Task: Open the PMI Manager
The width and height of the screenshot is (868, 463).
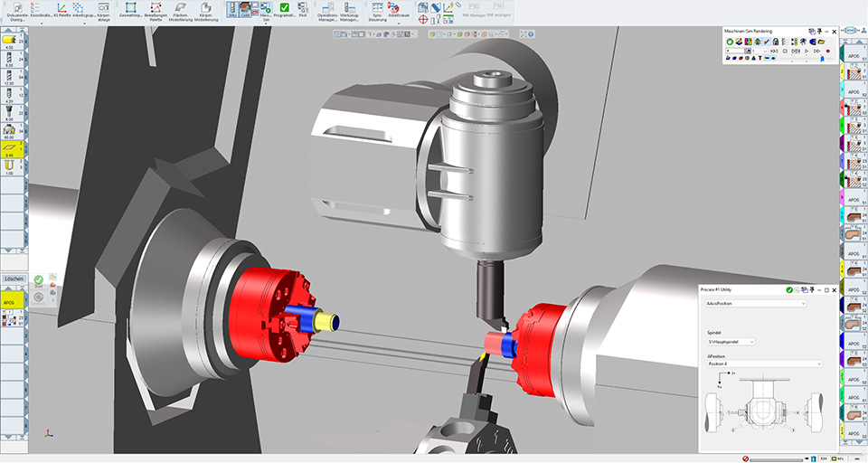Action: pyautogui.click(x=474, y=10)
